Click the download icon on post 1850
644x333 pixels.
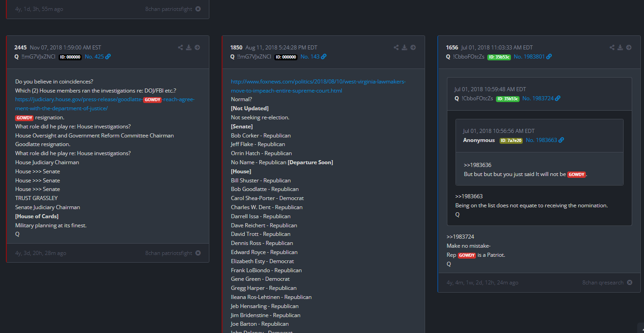click(x=405, y=48)
